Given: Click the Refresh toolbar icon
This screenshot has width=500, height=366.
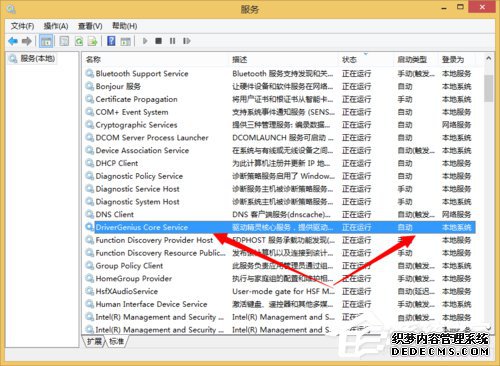Looking at the screenshot, I should click(x=79, y=41).
